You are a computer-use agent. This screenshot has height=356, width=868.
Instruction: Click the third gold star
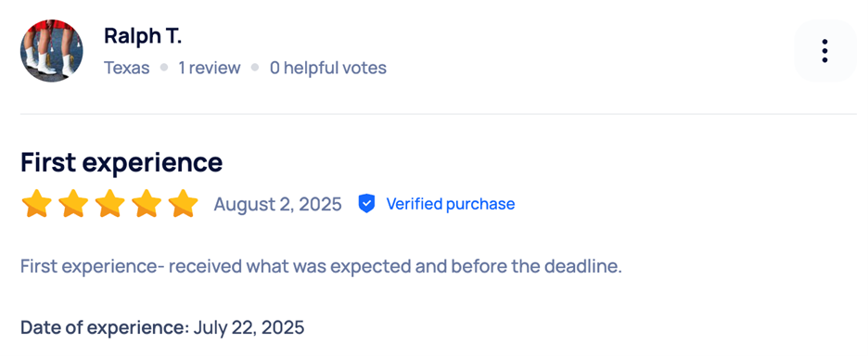tap(109, 203)
